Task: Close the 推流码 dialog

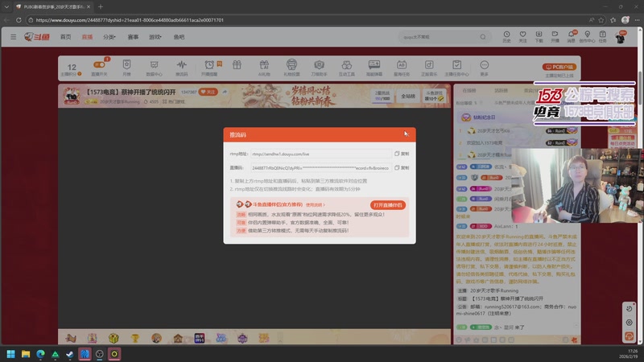Action: [x=407, y=134]
